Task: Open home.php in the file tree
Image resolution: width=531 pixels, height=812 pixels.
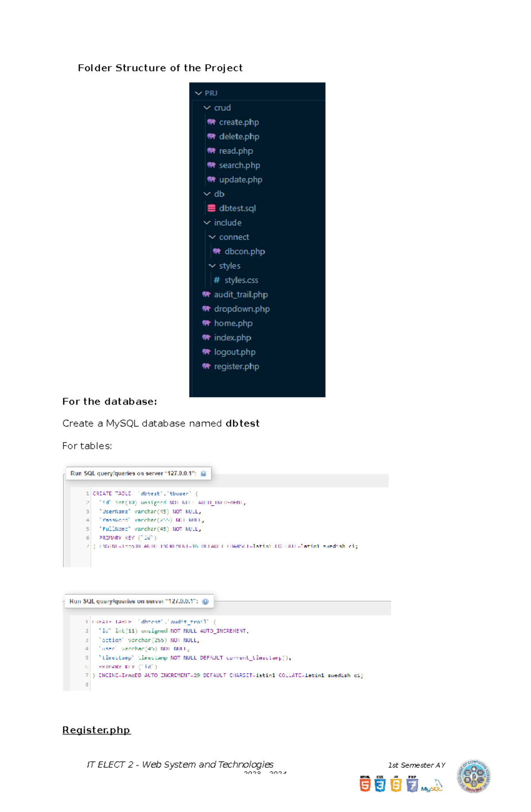Action: (233, 323)
